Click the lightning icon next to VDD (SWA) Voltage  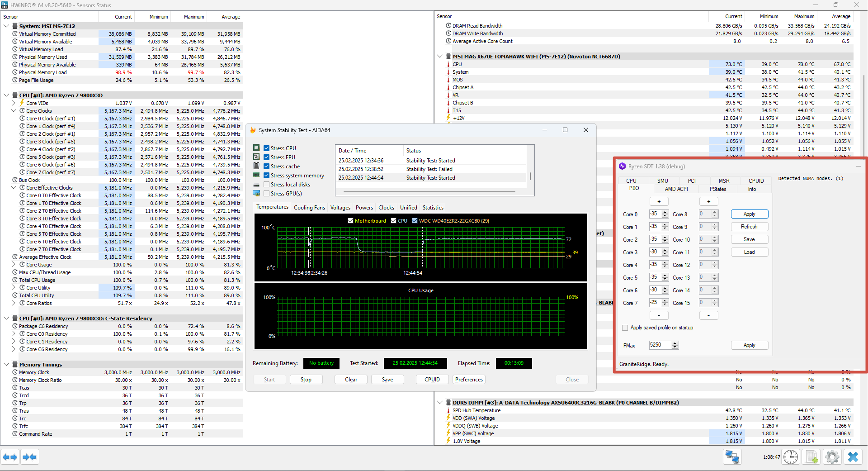point(448,418)
